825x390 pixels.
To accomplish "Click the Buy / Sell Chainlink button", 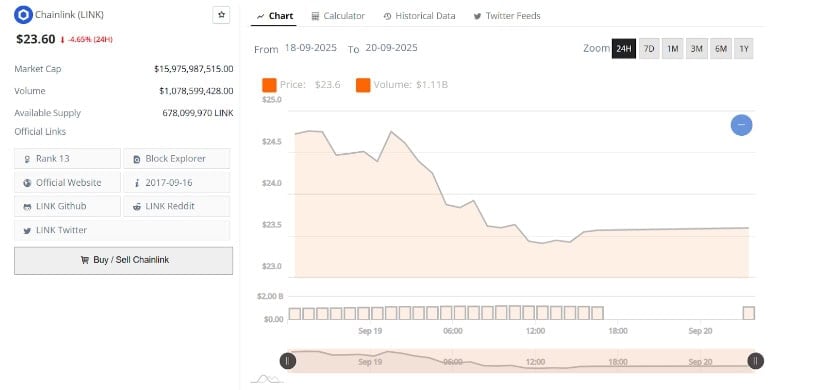I will [x=124, y=261].
